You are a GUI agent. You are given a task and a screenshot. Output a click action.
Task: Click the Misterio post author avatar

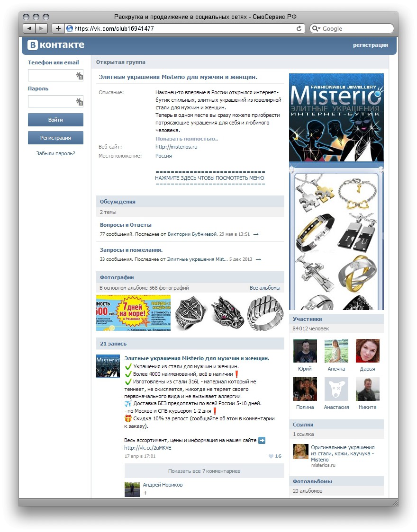pyautogui.click(x=108, y=366)
